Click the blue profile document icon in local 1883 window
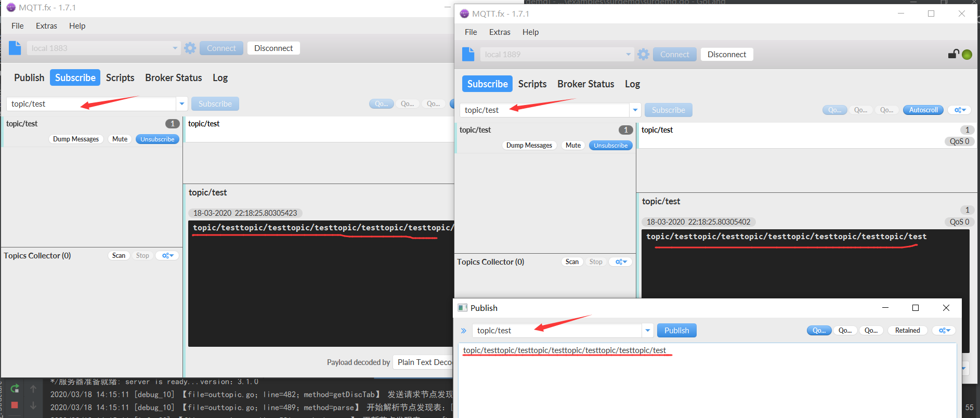Screen dimensions: 980x418 click(15, 48)
